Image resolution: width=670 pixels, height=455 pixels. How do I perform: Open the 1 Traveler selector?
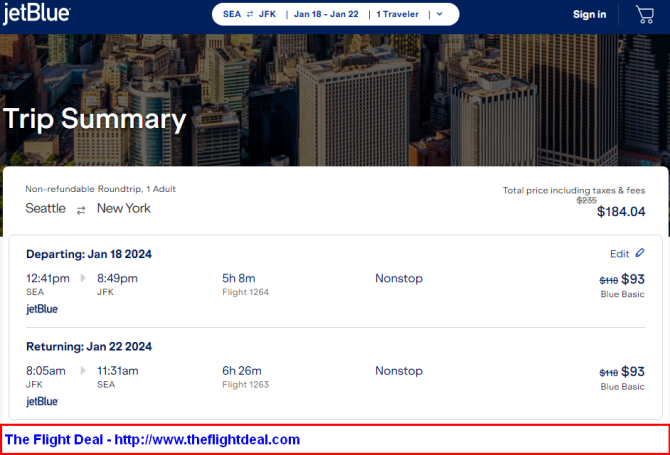point(397,14)
